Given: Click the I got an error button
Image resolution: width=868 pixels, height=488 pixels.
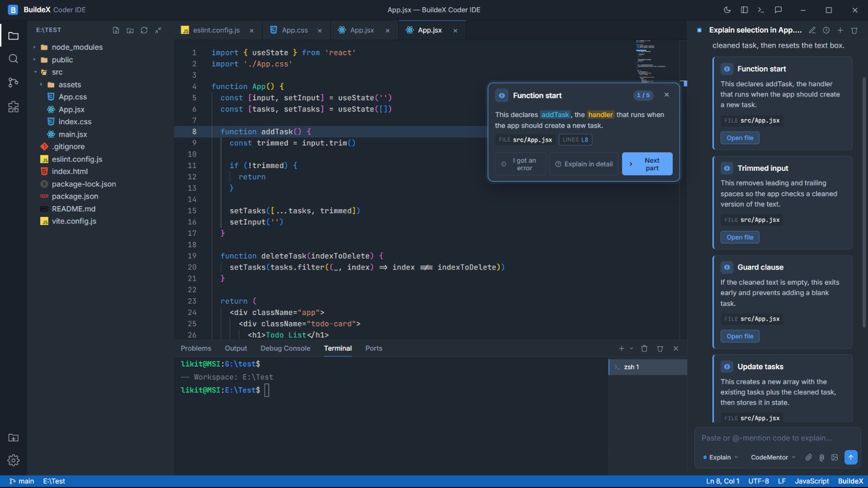Looking at the screenshot, I should 520,164.
